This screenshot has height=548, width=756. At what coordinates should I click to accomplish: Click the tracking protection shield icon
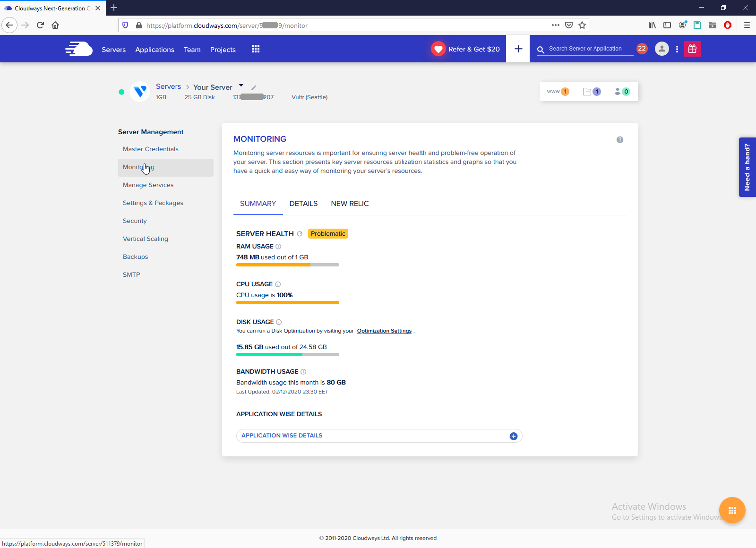125,25
